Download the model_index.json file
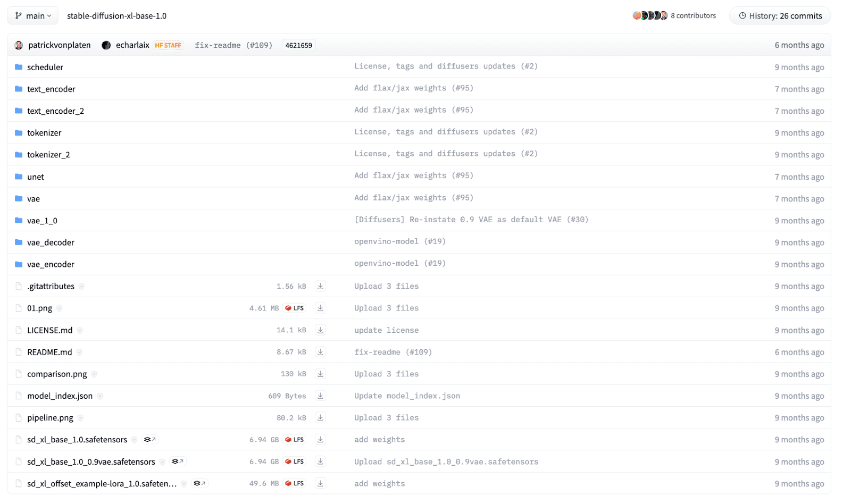The image size is (851, 504). click(320, 396)
